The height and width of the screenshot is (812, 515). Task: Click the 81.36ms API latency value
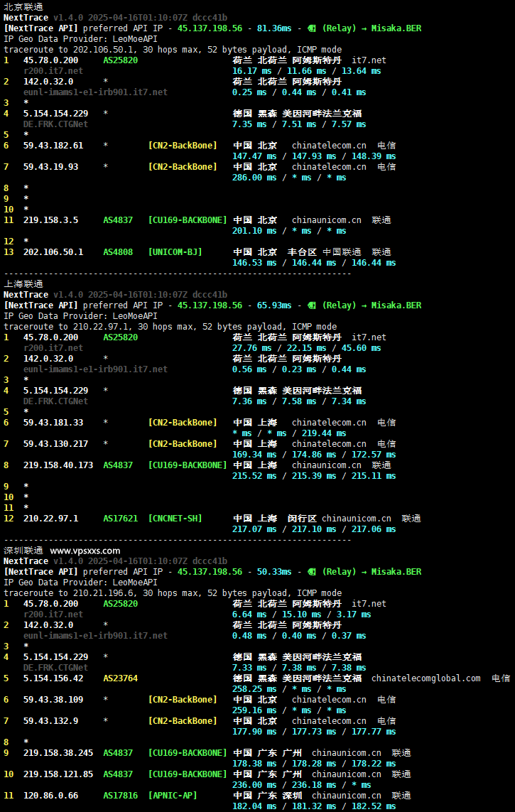tap(273, 28)
